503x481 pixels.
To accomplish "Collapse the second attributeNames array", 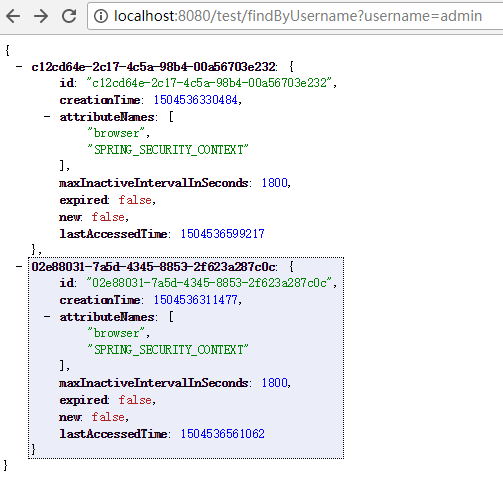I will click(47, 317).
